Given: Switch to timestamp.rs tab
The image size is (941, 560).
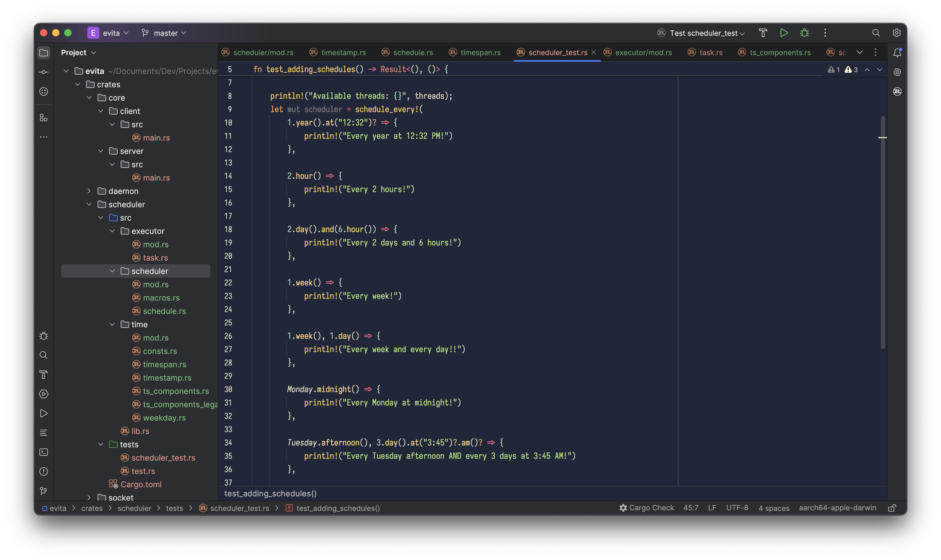Looking at the screenshot, I should [x=338, y=52].
